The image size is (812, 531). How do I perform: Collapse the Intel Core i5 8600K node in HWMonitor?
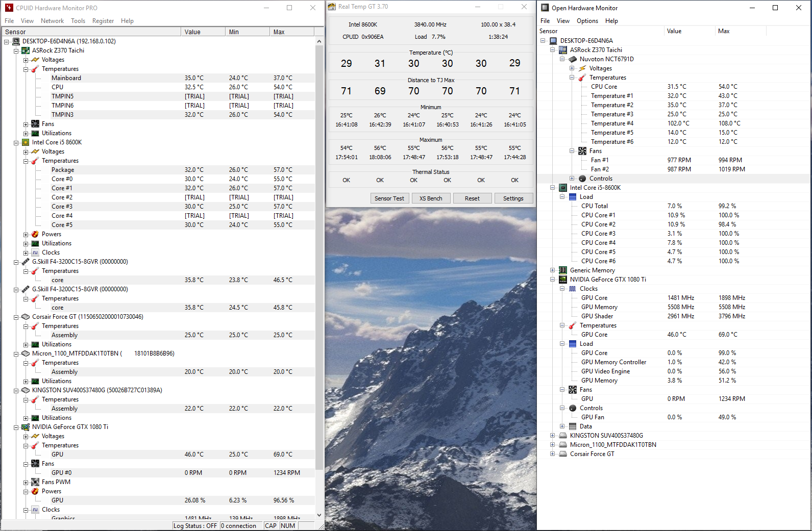click(x=16, y=142)
